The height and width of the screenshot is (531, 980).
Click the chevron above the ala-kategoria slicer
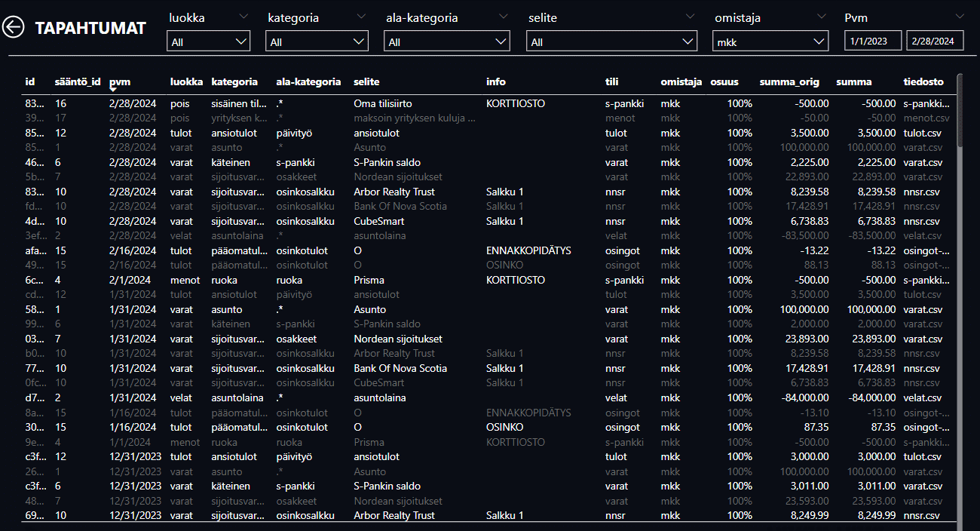[502, 16]
